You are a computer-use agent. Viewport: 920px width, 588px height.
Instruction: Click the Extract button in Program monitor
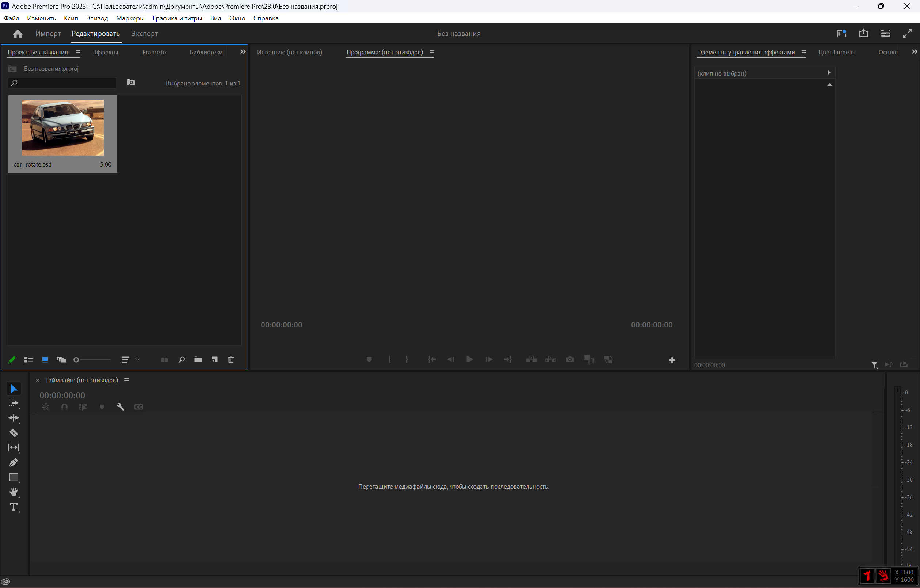[550, 359]
